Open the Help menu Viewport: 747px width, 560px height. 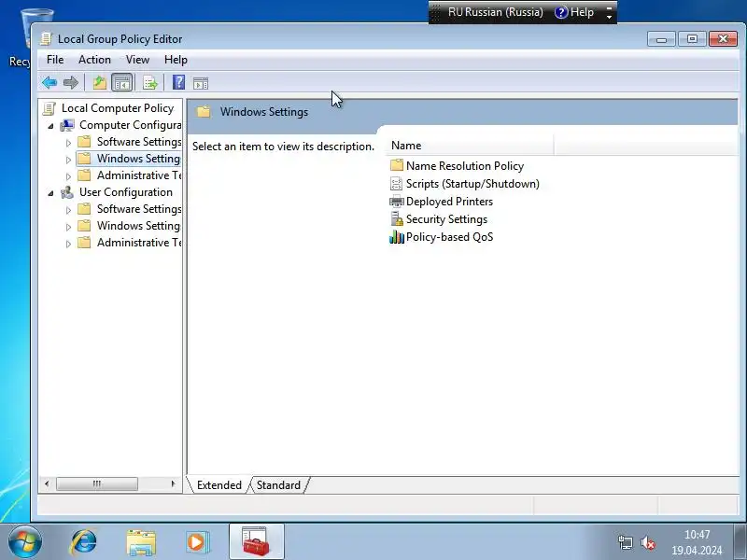[x=176, y=60]
